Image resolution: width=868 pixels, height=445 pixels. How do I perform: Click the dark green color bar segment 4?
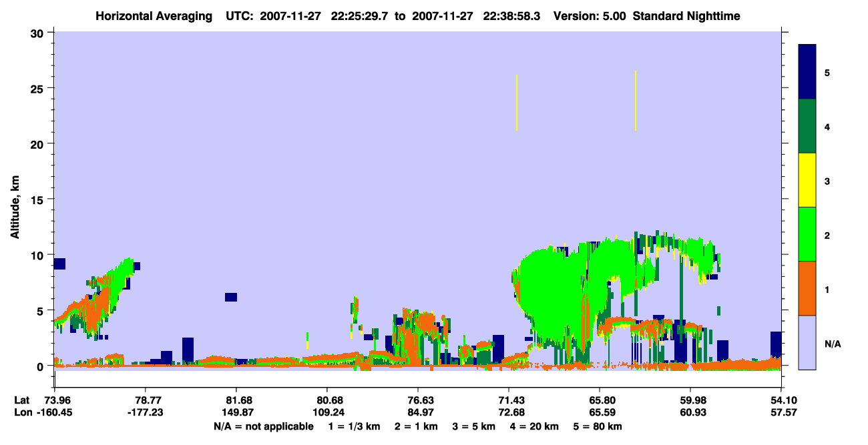coord(807,126)
